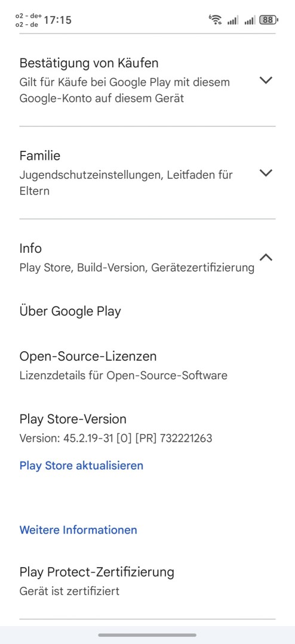Screen dimensions: 295x644
Task: Click the Play Store aktualisieren link
Action: [81, 465]
